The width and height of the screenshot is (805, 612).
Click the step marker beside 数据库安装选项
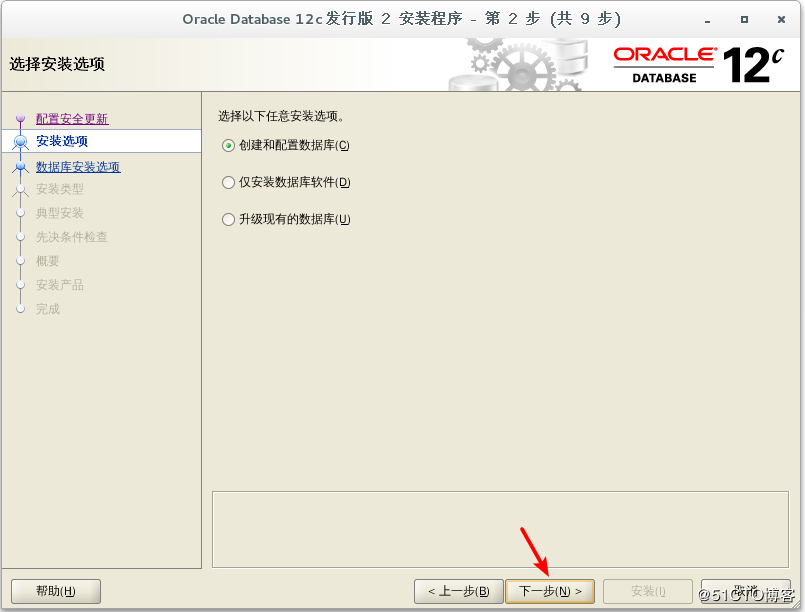click(21, 167)
